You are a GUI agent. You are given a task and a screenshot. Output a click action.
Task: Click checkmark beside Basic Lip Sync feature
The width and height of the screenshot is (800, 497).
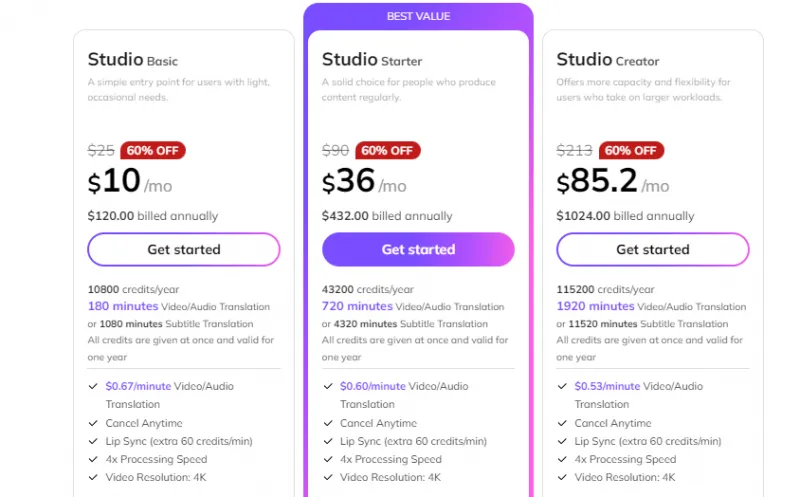coord(93,441)
